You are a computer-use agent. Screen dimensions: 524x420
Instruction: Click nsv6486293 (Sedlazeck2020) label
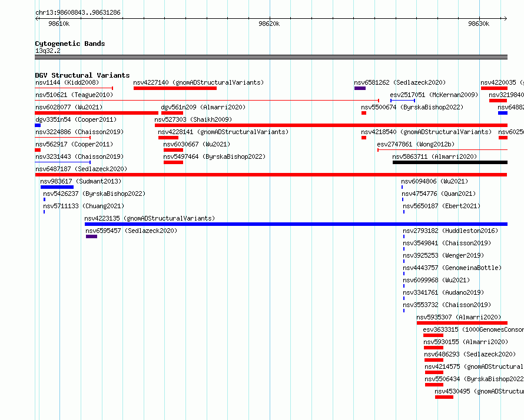click(x=470, y=354)
